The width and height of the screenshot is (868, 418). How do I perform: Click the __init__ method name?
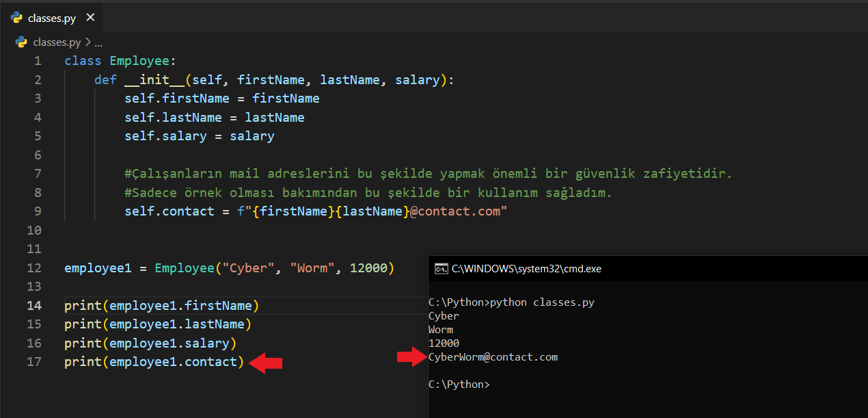tap(154, 80)
